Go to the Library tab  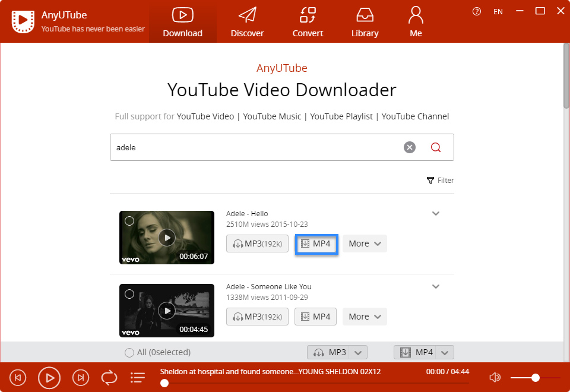pos(365,22)
